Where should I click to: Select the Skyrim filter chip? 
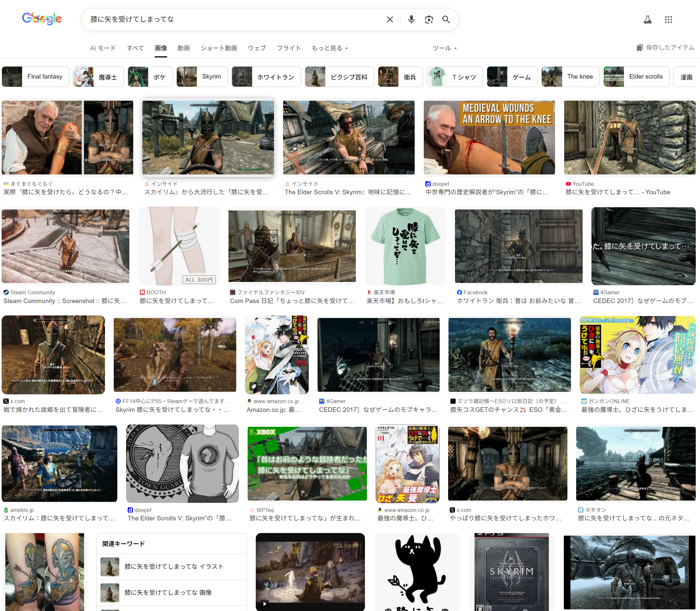click(x=202, y=77)
